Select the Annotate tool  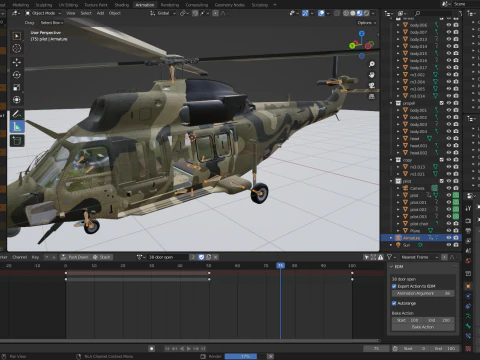click(x=17, y=114)
